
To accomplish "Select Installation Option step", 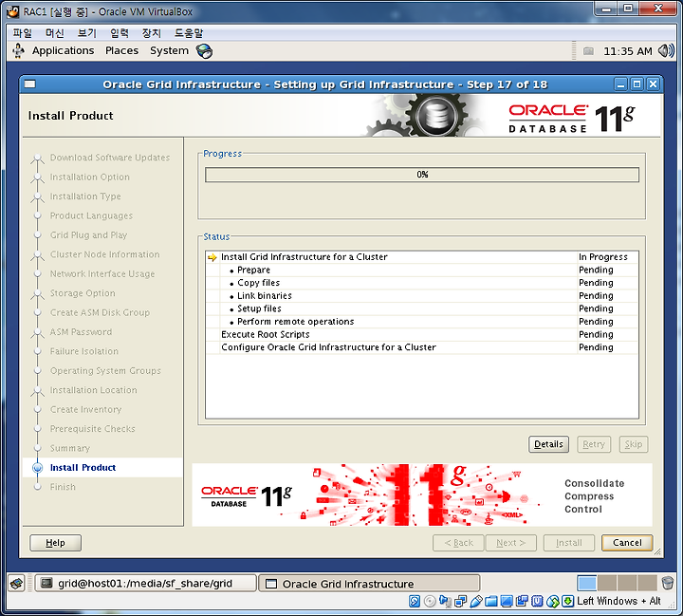I will (x=90, y=177).
